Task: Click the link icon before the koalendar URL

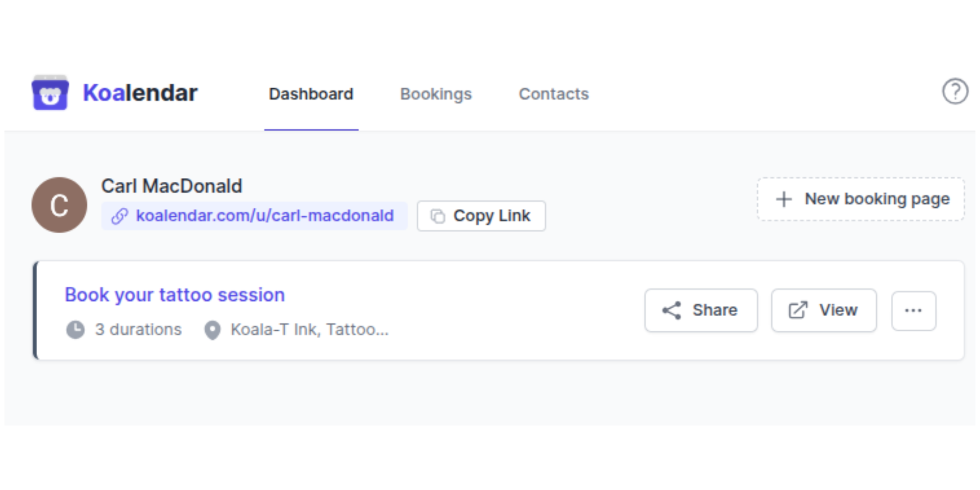Action: pyautogui.click(x=119, y=216)
